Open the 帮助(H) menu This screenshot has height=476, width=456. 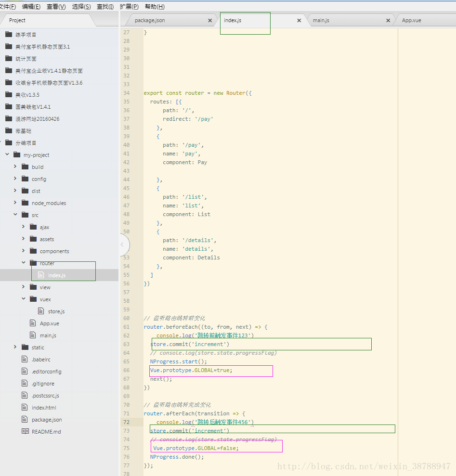[x=155, y=6]
